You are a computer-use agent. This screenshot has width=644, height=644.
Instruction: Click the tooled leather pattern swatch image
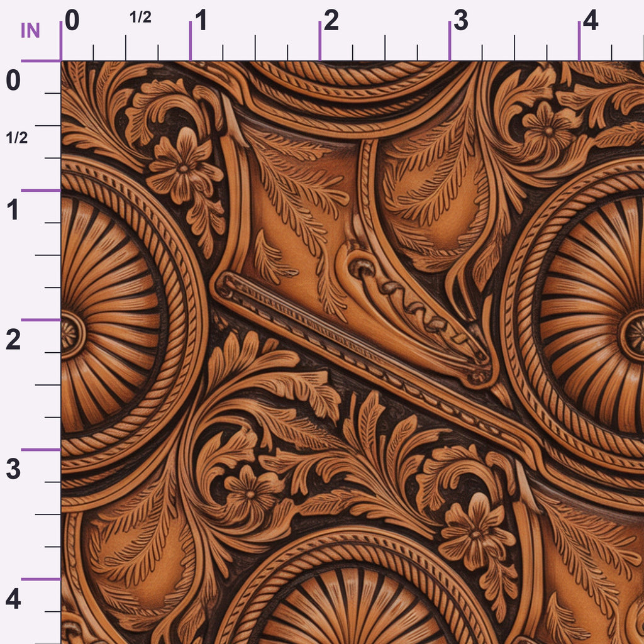tap(352, 352)
